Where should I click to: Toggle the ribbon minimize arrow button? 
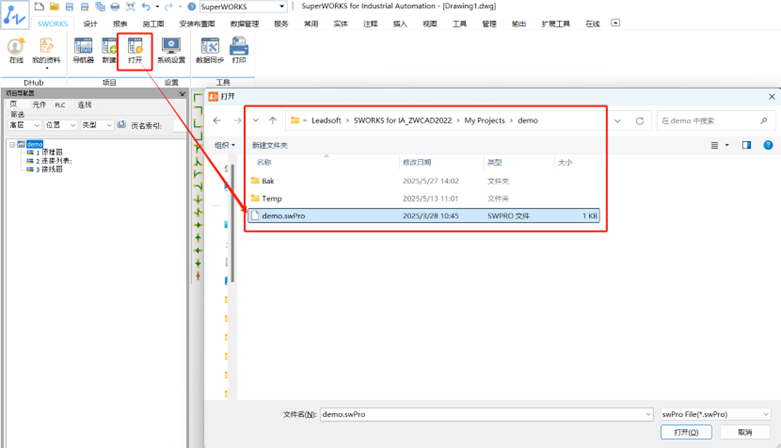pyautogui.click(x=616, y=23)
